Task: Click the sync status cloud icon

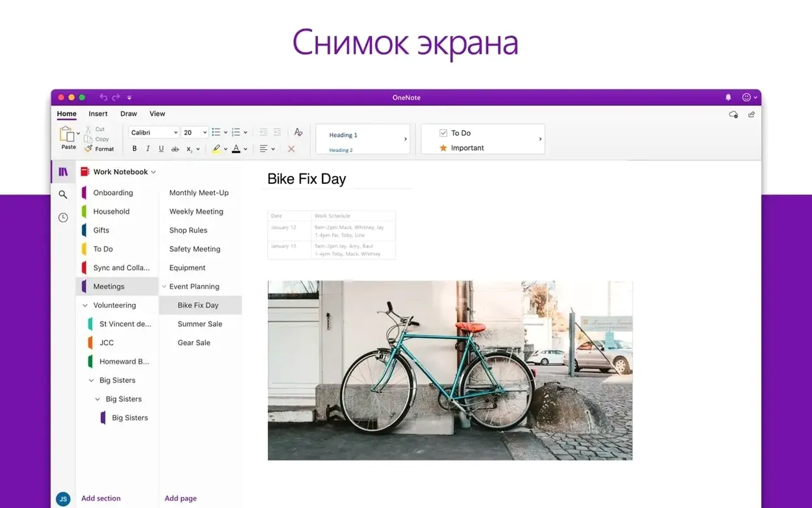Action: click(x=733, y=114)
